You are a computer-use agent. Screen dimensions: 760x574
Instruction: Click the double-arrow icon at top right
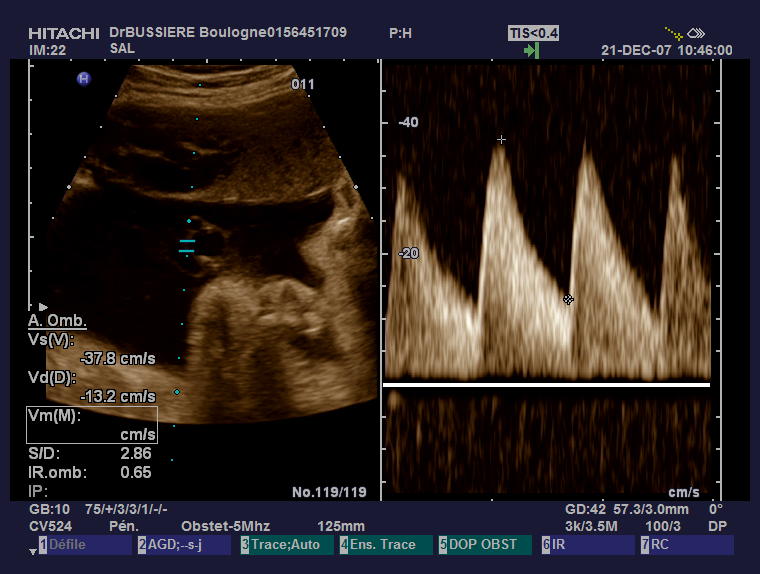[697, 33]
